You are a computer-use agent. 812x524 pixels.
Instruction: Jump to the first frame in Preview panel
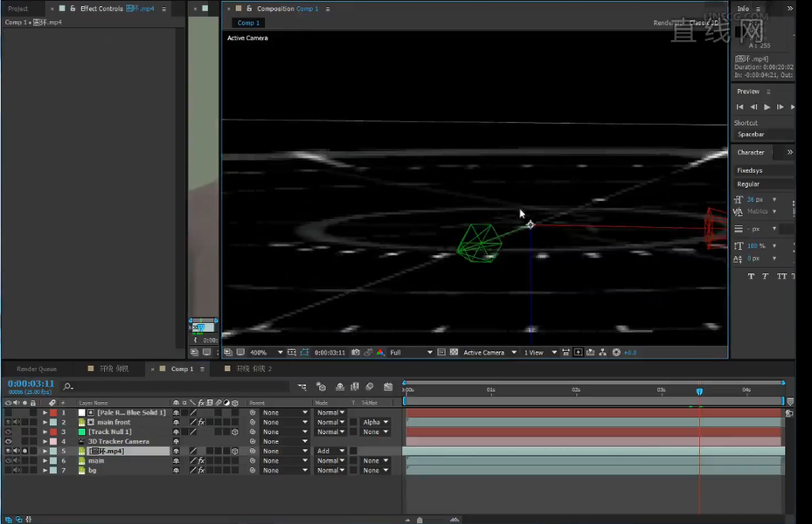(739, 107)
